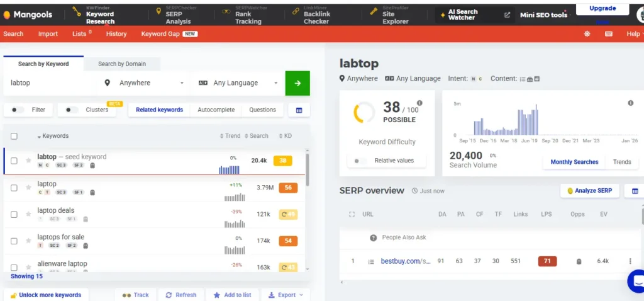Switch to Questions tab
Screen dimensions: 644x301
coord(262,110)
